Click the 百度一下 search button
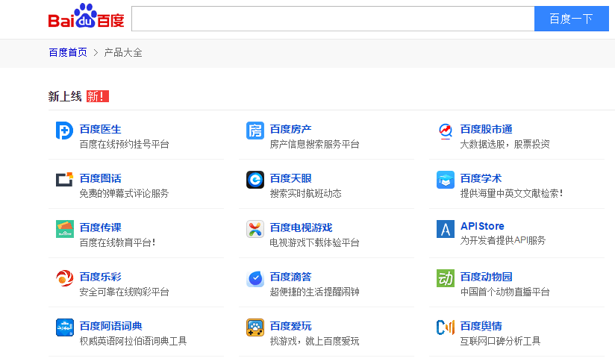Viewport: 615px width, 364px height. pyautogui.click(x=572, y=19)
